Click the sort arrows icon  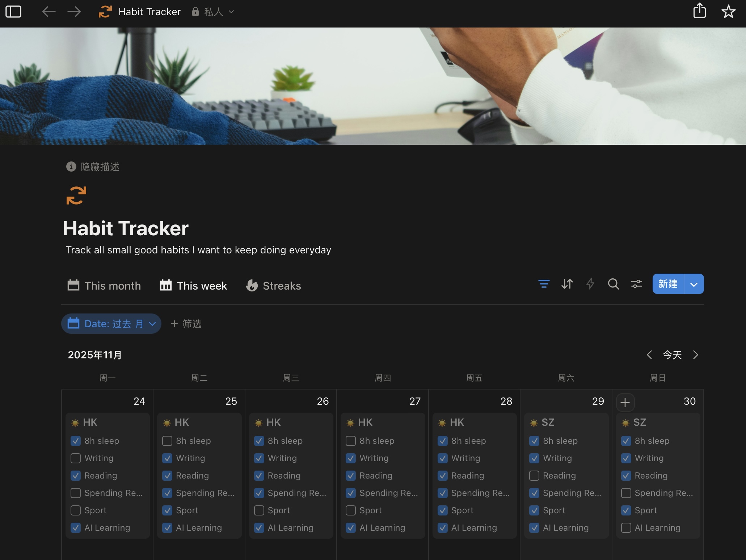pyautogui.click(x=567, y=284)
